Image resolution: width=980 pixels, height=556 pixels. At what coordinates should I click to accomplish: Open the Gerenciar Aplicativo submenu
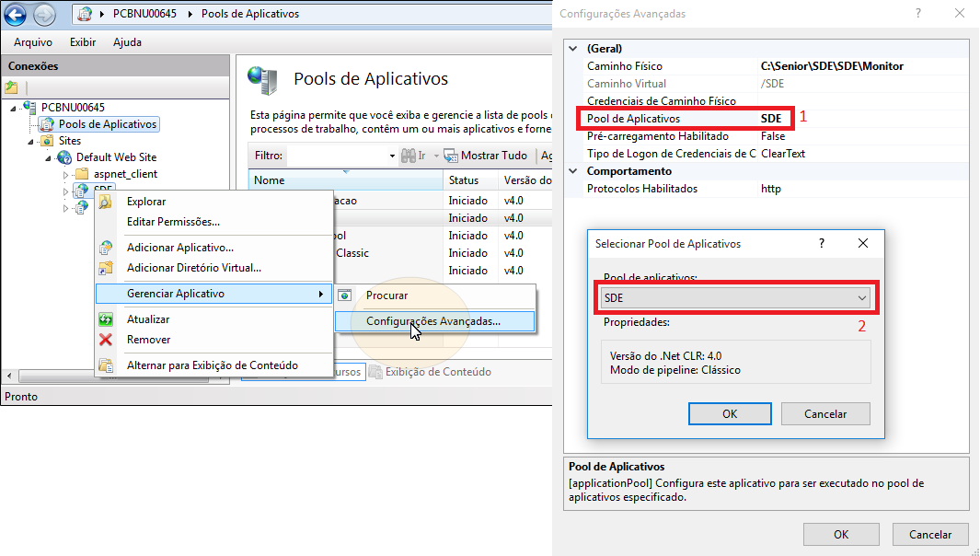click(x=213, y=294)
